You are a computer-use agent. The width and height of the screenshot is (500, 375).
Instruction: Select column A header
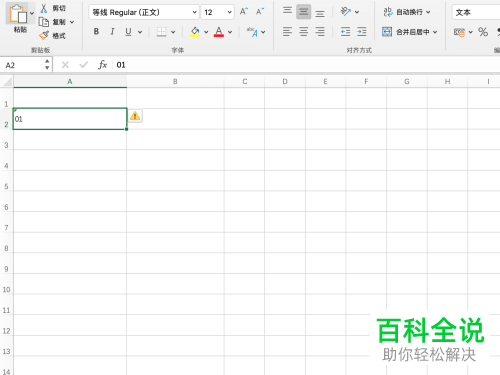pyautogui.click(x=70, y=82)
